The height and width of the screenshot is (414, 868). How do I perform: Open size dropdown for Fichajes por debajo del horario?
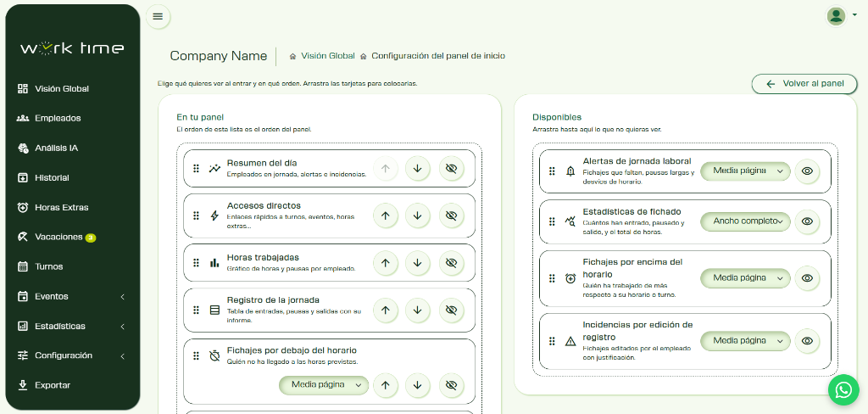point(324,384)
